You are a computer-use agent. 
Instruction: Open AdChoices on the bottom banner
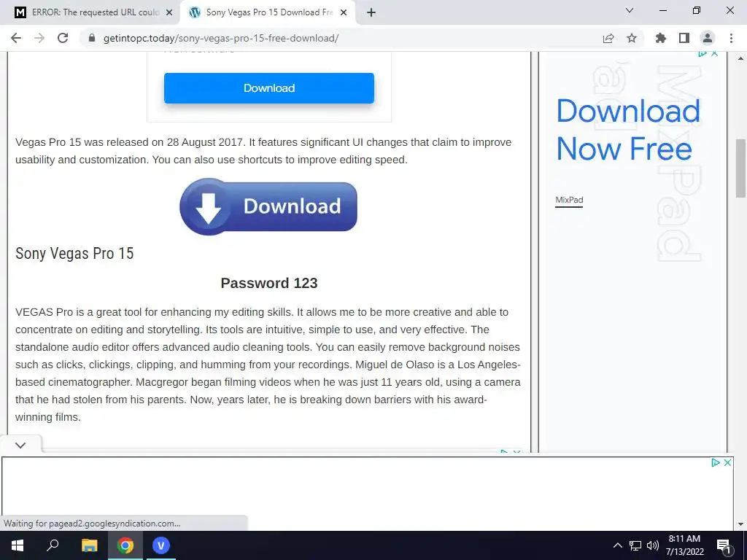click(715, 462)
